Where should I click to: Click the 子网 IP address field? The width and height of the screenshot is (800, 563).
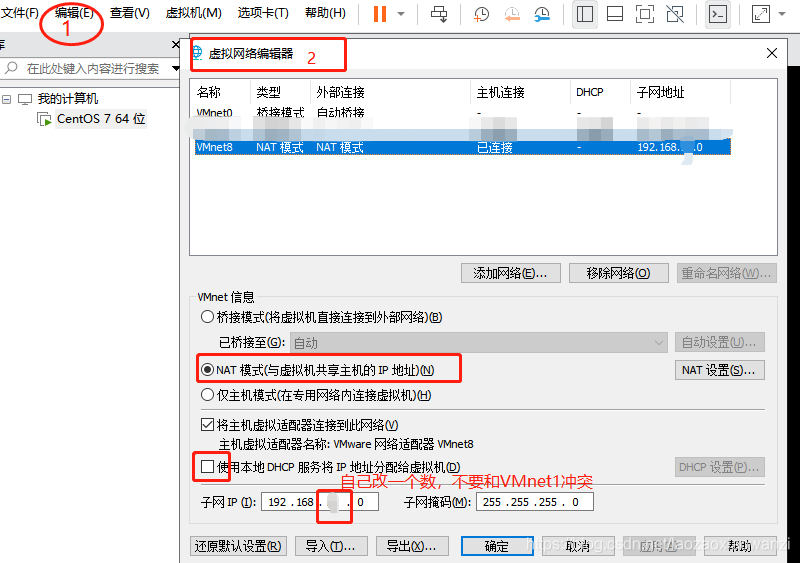[x=319, y=502]
